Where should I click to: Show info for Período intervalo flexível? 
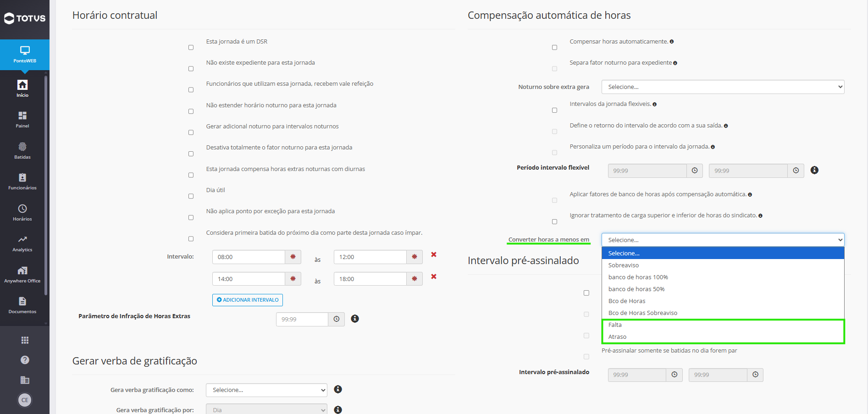[x=814, y=170]
